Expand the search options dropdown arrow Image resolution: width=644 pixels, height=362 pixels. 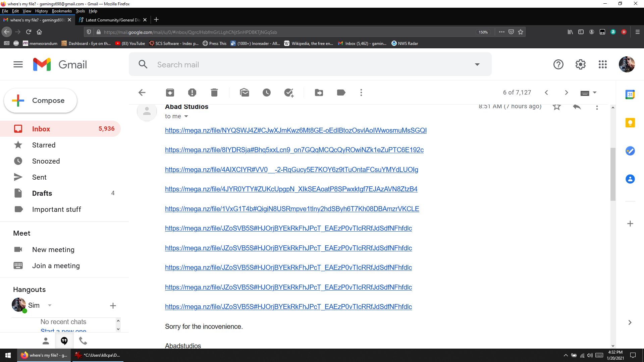pos(477,64)
